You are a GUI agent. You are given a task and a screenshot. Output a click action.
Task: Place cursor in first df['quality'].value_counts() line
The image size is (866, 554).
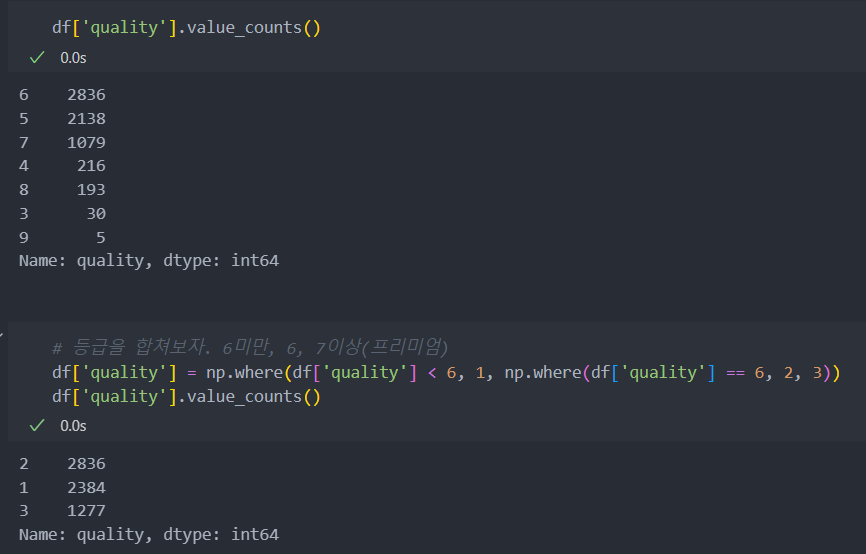186,28
